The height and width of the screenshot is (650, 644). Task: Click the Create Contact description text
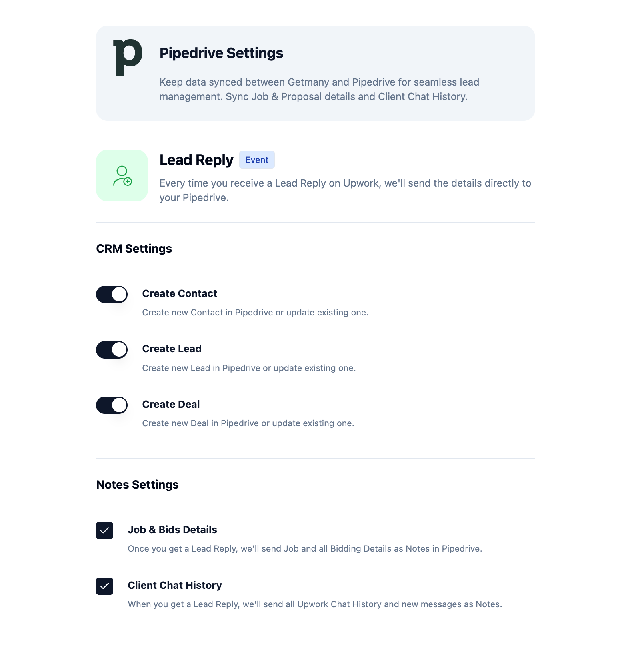pos(255,313)
